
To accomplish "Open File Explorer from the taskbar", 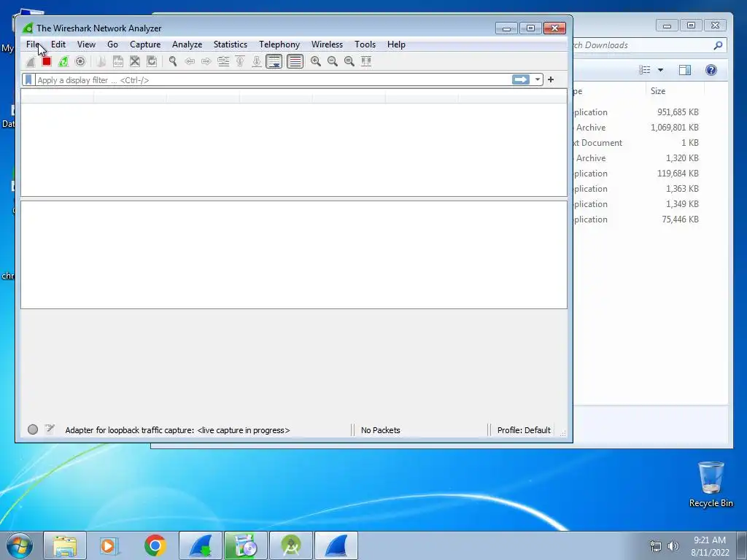I will click(65, 545).
